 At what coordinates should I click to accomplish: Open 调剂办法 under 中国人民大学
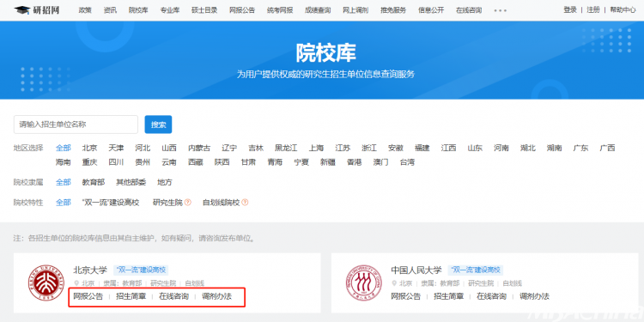click(534, 296)
